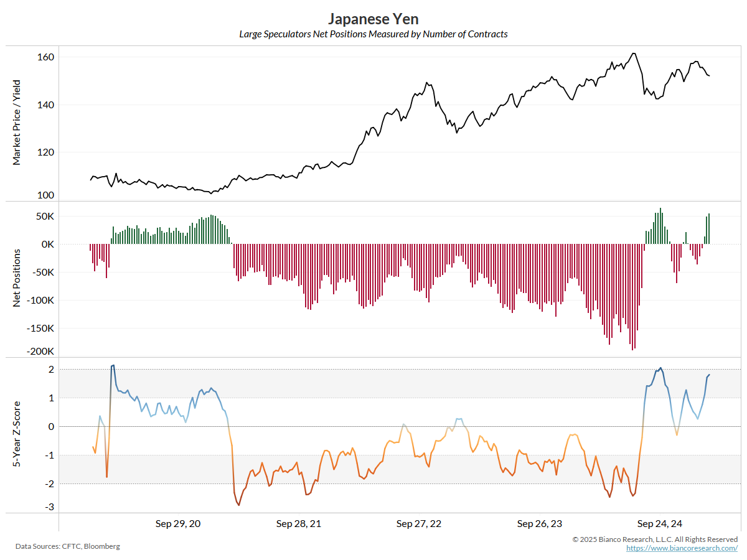Image resolution: width=747 pixels, height=560 pixels.
Task: Click the "Net Positions" axis label
Action: 17,278
